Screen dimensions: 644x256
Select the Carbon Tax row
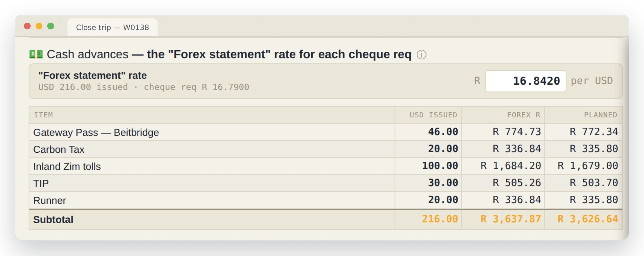pyautogui.click(x=326, y=149)
